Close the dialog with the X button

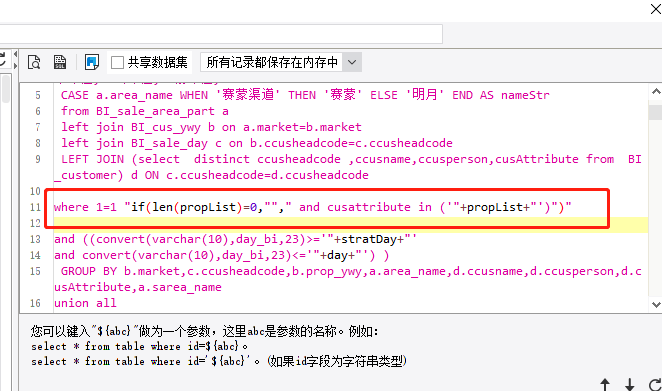click(x=656, y=8)
